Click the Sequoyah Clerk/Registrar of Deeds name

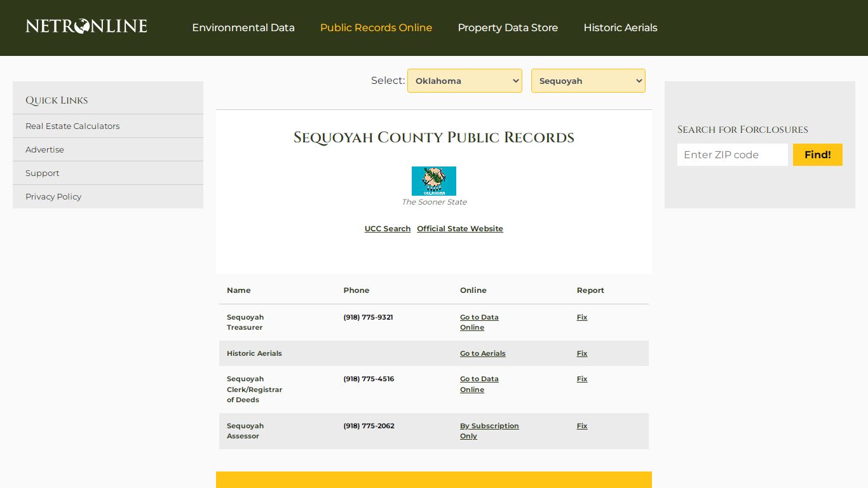pos(254,390)
